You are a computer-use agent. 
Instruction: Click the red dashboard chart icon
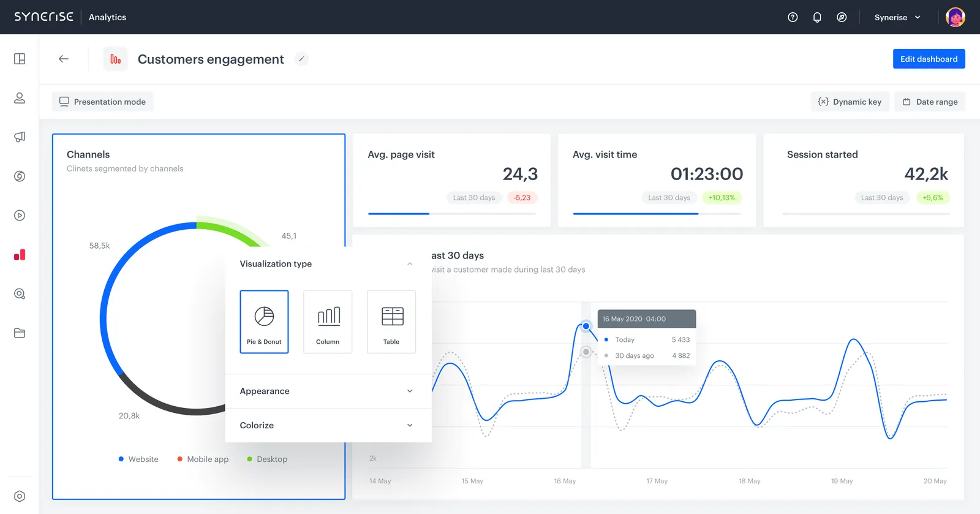tap(115, 59)
